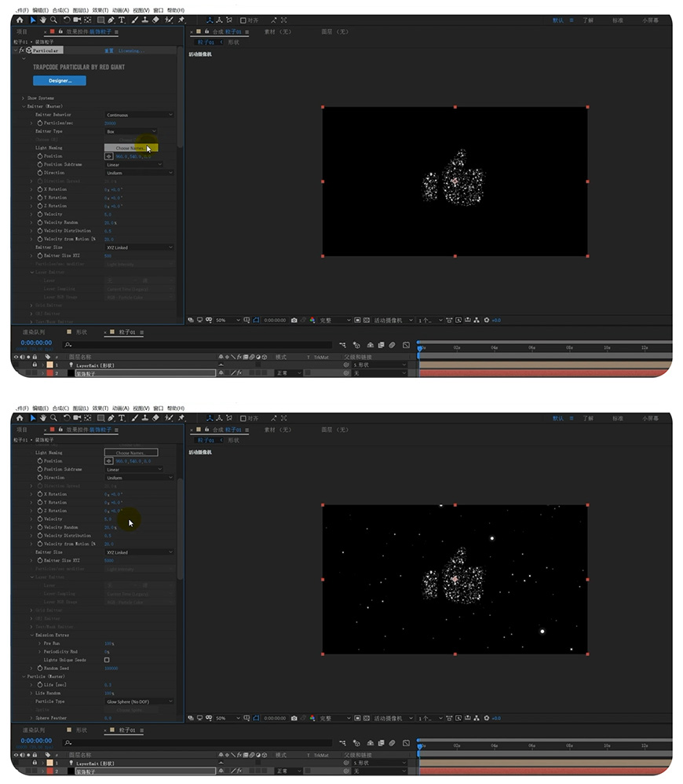
Task: Click the 04s mark on upper timeline ruler
Action: (x=495, y=346)
